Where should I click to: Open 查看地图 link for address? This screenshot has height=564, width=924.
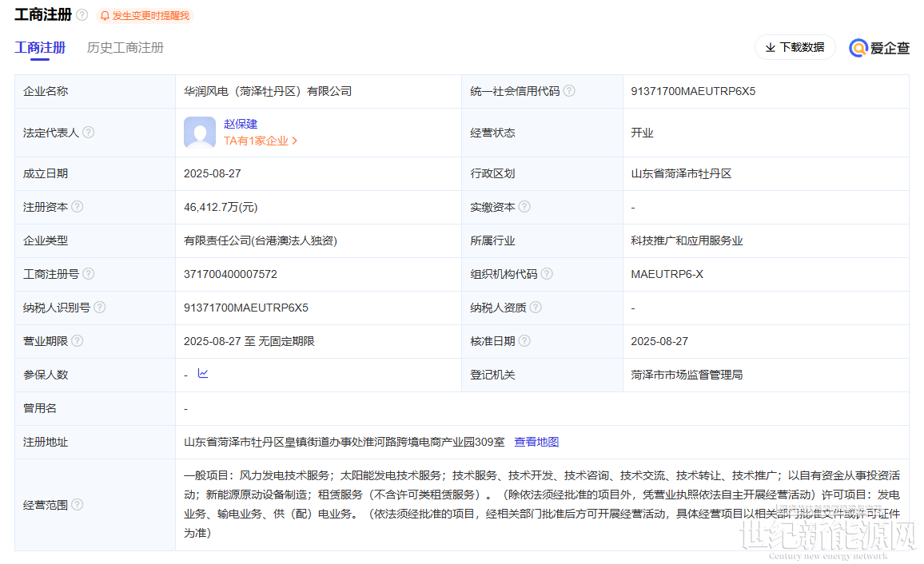coord(536,442)
